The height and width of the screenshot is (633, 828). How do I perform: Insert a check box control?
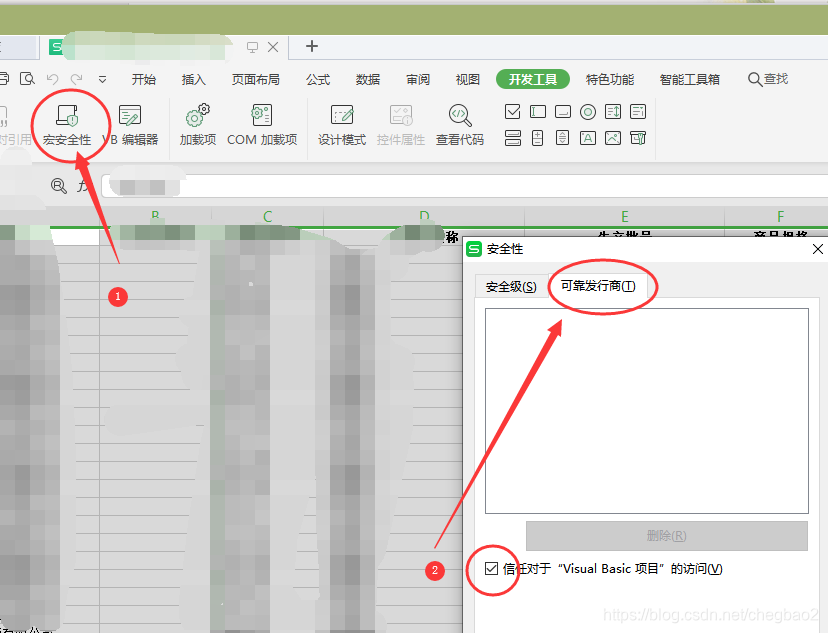pos(512,112)
